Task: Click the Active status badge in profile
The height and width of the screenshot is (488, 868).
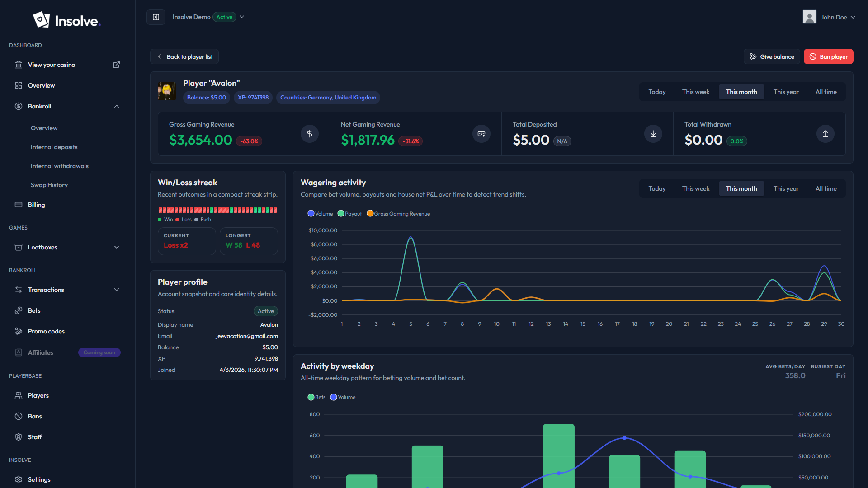Action: [266, 311]
